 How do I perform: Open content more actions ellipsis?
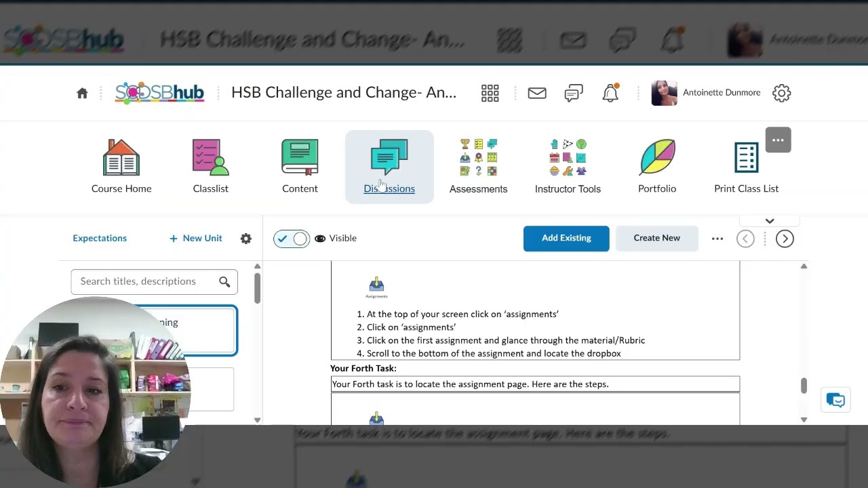(717, 239)
